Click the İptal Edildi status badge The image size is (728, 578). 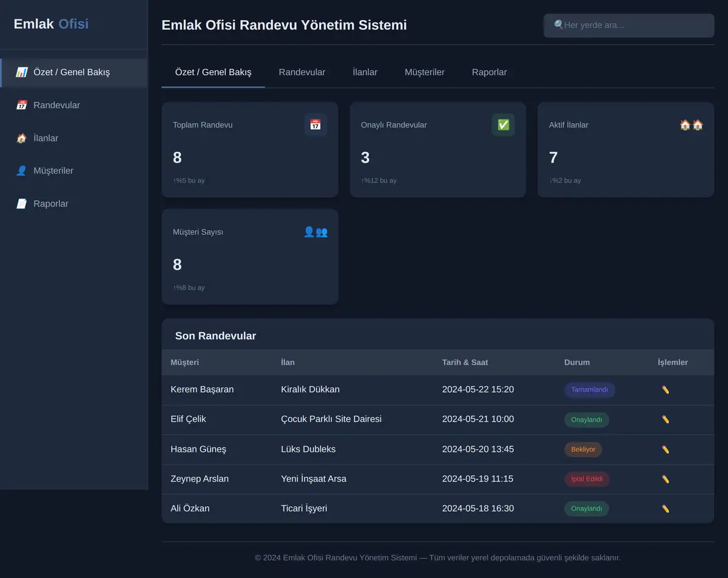click(x=587, y=479)
